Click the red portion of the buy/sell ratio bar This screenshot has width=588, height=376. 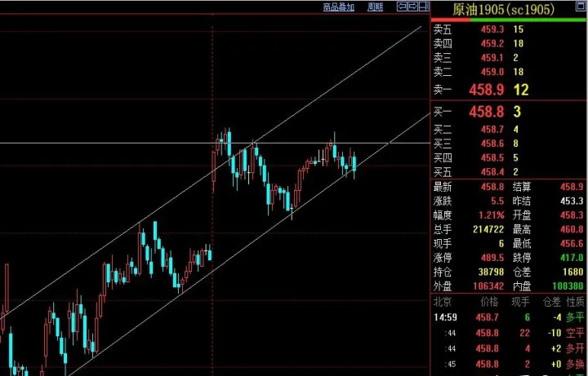click(x=450, y=20)
